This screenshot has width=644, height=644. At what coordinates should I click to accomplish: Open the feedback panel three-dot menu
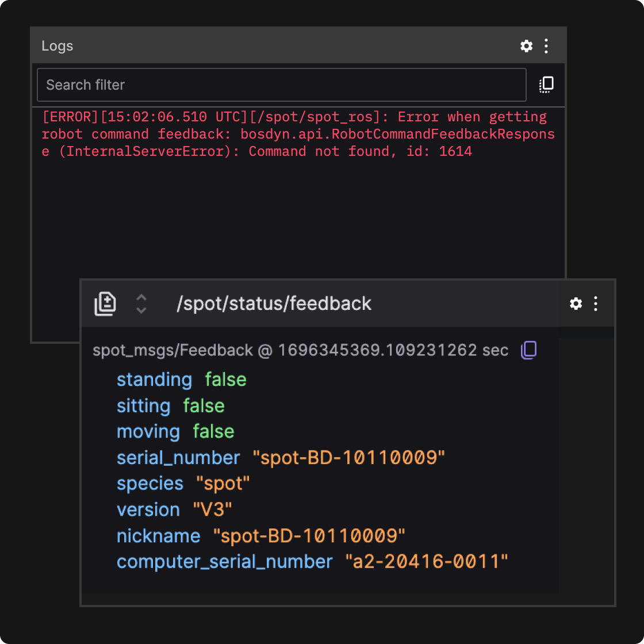[x=596, y=304]
